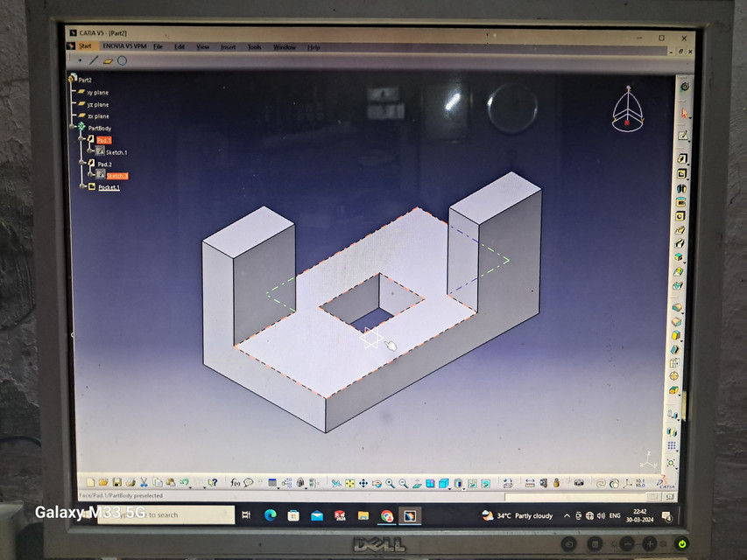Select Pocket.1 in the specification tree
747x560 pixels.
click(x=109, y=186)
